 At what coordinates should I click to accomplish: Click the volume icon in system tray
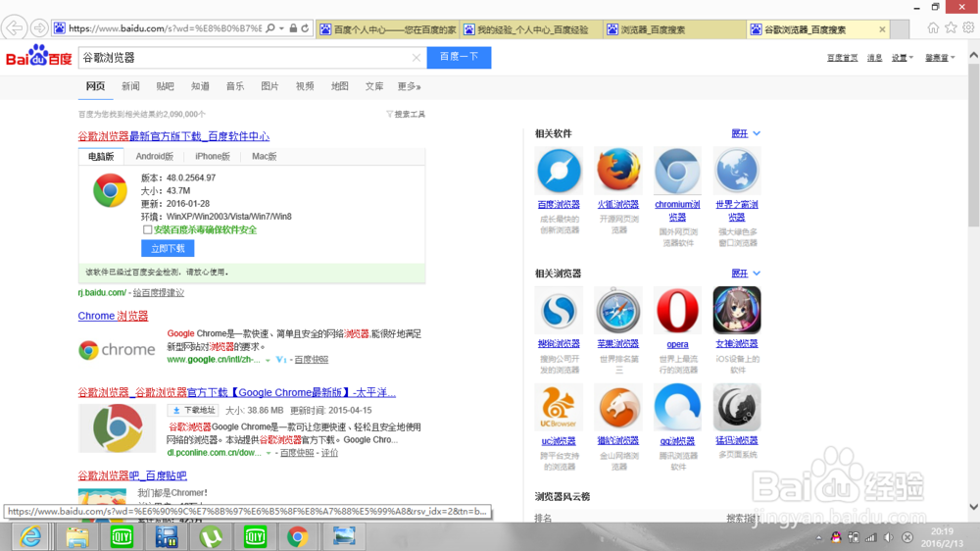point(889,537)
